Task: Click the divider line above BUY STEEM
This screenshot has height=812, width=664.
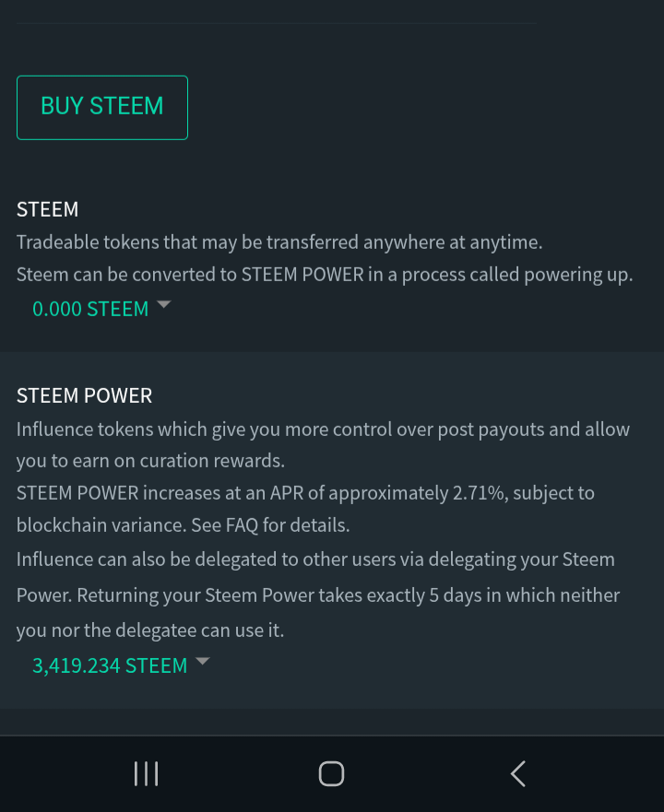Action: point(277,23)
